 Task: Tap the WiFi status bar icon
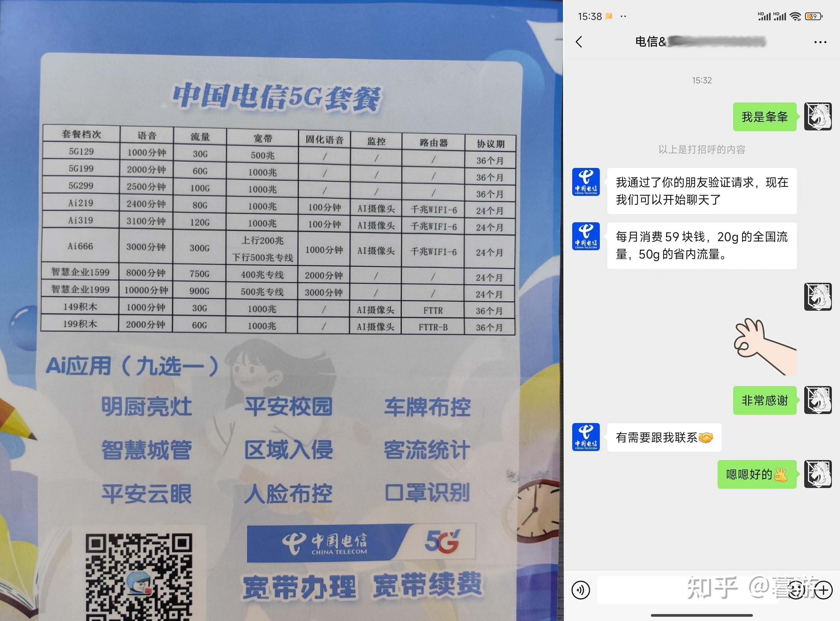point(795,16)
